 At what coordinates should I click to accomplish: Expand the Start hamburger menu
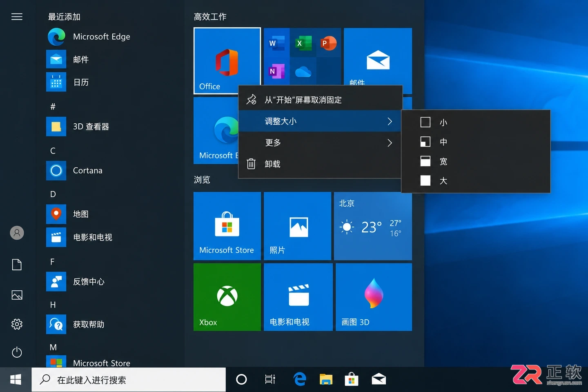click(17, 17)
